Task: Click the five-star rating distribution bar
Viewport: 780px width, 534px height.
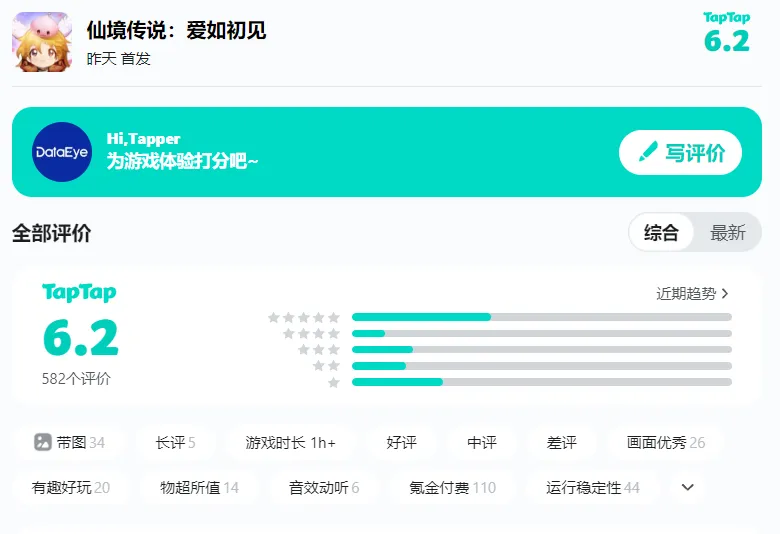Action: click(541, 317)
